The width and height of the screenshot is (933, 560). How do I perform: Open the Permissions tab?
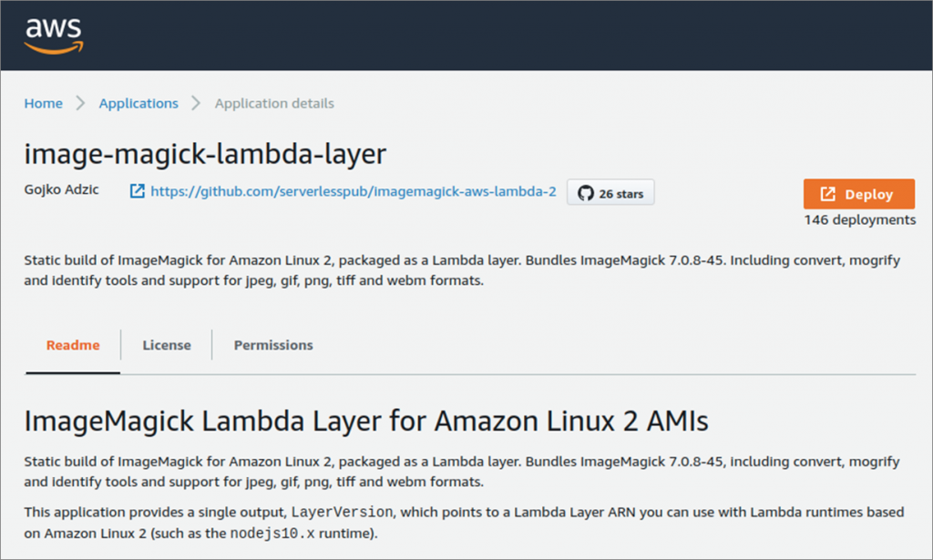pyautogui.click(x=272, y=345)
